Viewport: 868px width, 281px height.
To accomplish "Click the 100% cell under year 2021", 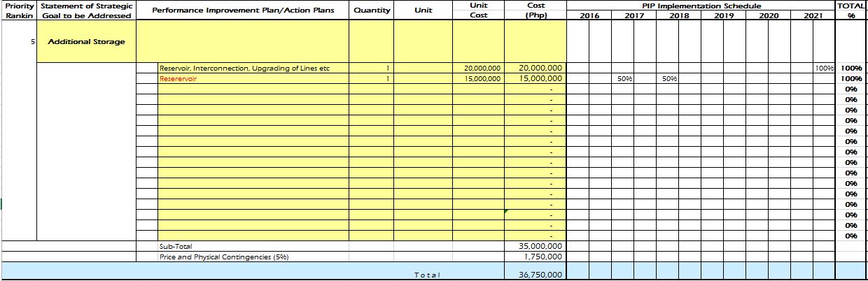I will (x=824, y=68).
